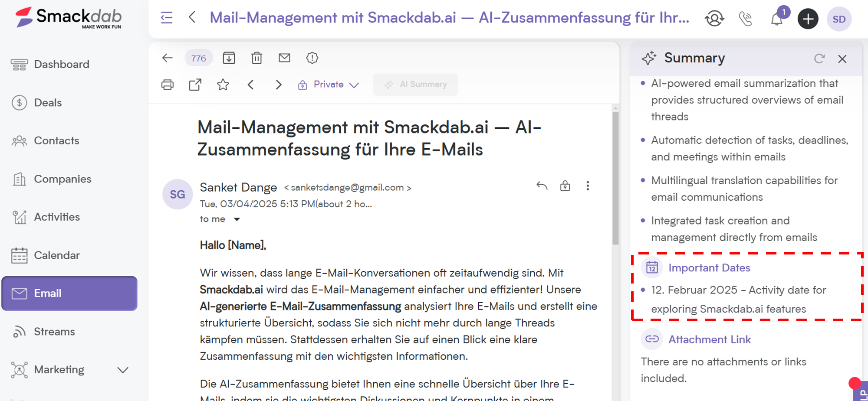Open the email in a new window
Image resolution: width=868 pixels, height=401 pixels.
point(195,85)
